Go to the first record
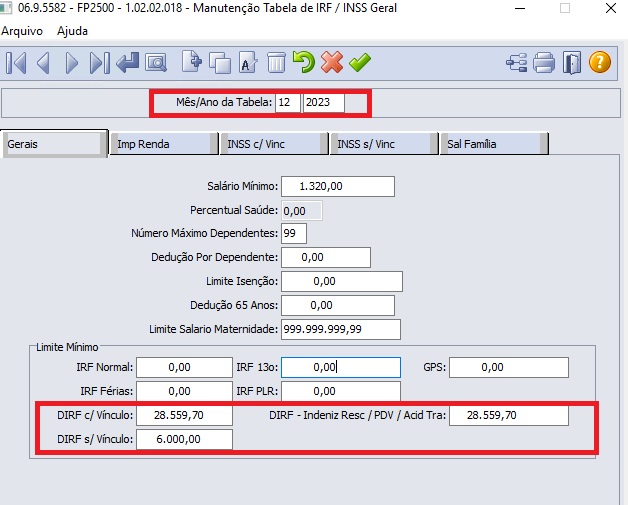The width and height of the screenshot is (628, 505). (x=16, y=63)
